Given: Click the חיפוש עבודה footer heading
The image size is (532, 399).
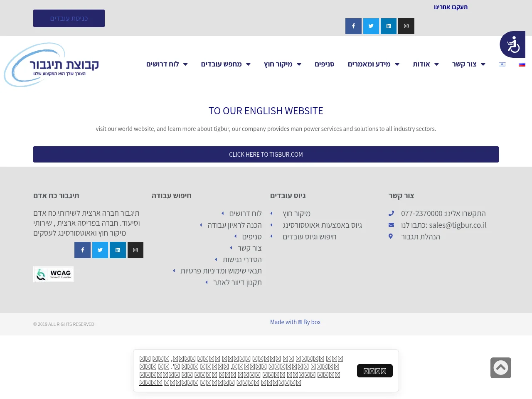Looking at the screenshot, I should [x=172, y=195].
